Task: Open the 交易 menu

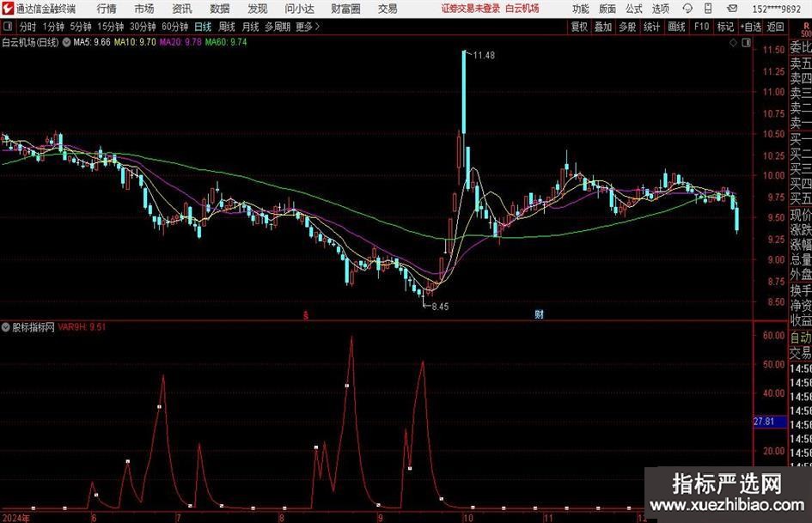Action: click(x=388, y=9)
